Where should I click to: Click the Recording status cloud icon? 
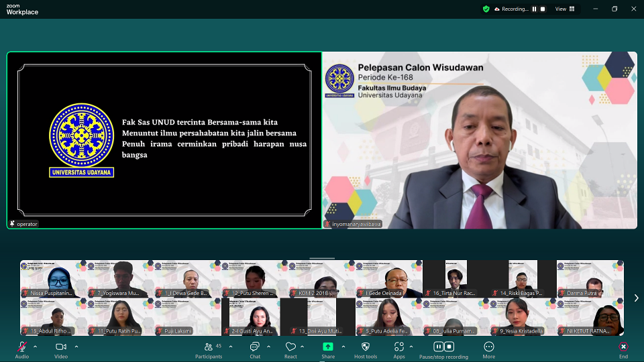[497, 9]
